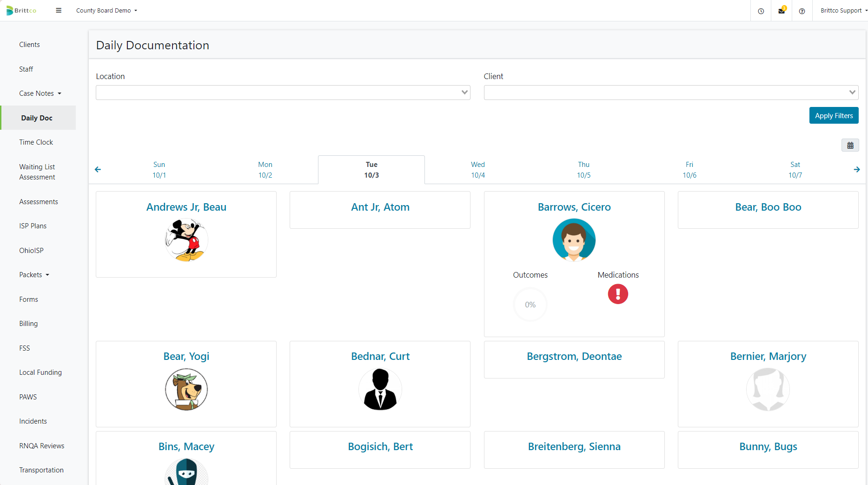Switch to the Wed 10/4 tab
This screenshot has height=485, width=868.
477,170
